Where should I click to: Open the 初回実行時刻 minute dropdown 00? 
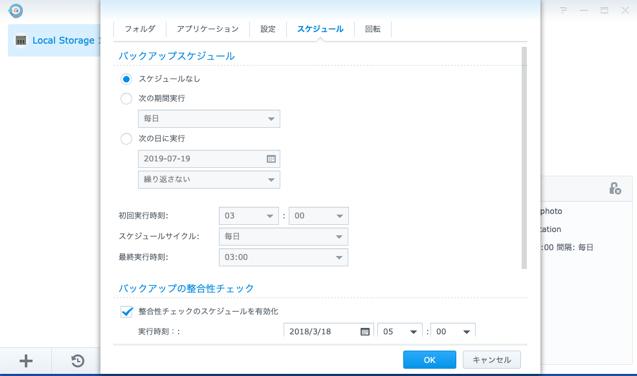[x=318, y=216]
